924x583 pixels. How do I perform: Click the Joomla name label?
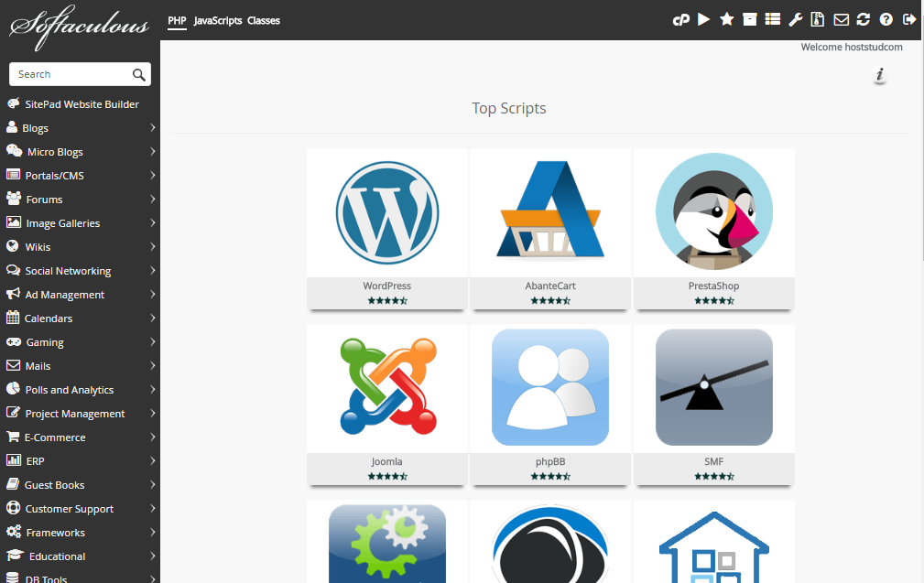(387, 461)
